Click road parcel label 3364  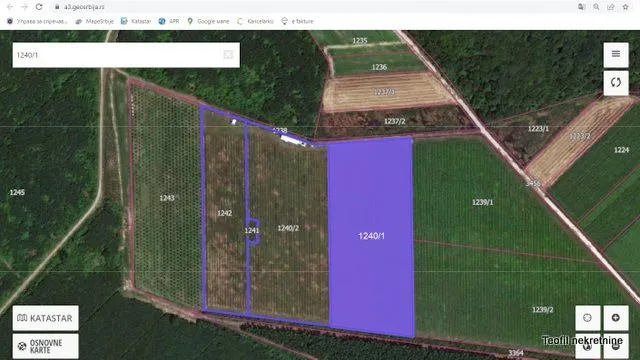point(516,353)
